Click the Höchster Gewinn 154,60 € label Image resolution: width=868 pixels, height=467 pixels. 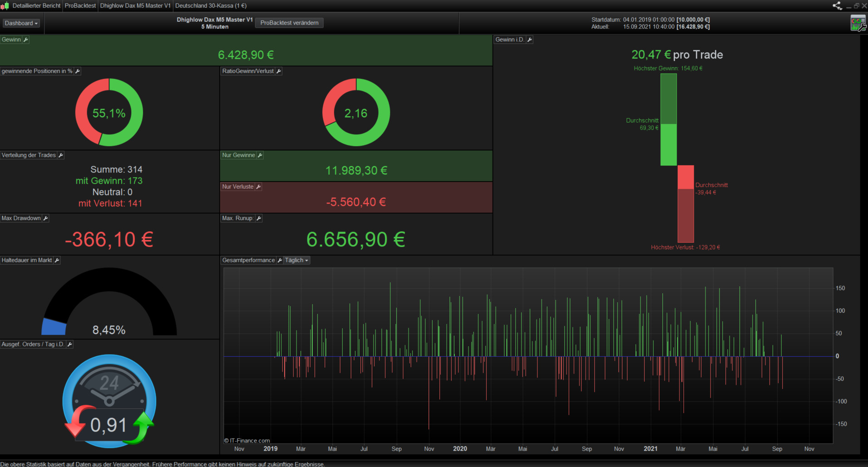(x=668, y=69)
